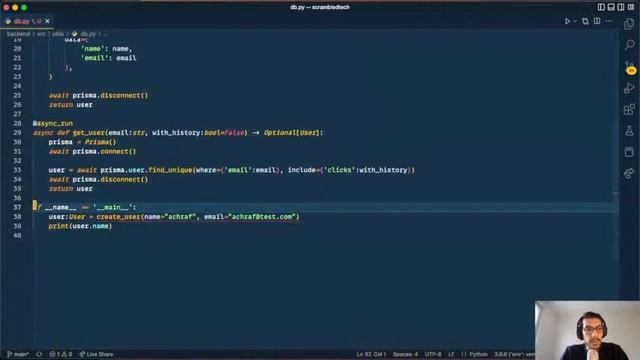Open the Explorer view in activity bar
Screen dimensions: 640x360
(x=629, y=24)
